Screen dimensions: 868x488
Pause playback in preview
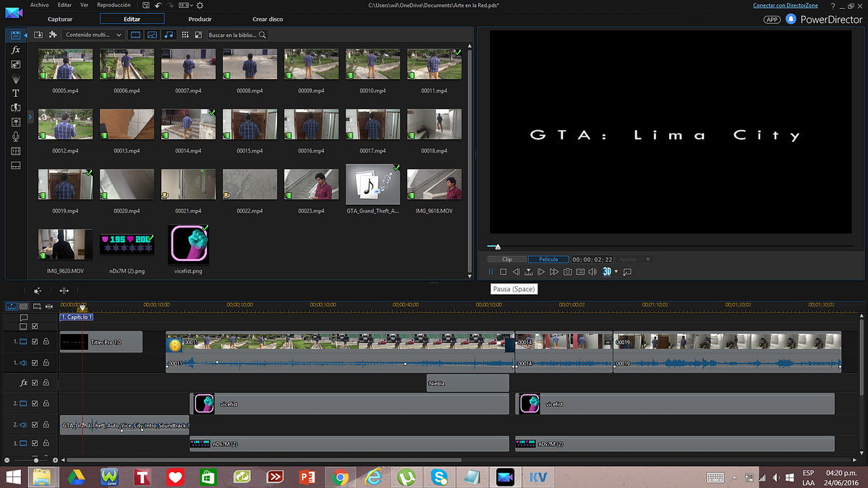(490, 272)
